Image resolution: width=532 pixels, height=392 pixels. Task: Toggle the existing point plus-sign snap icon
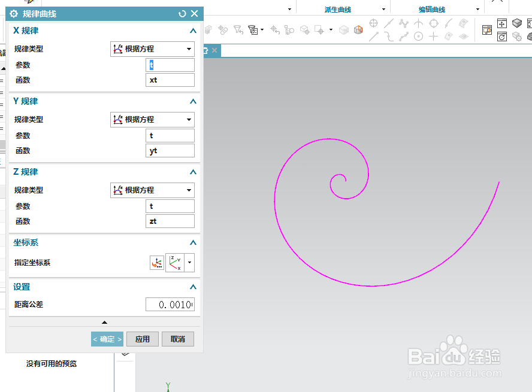[x=434, y=37]
